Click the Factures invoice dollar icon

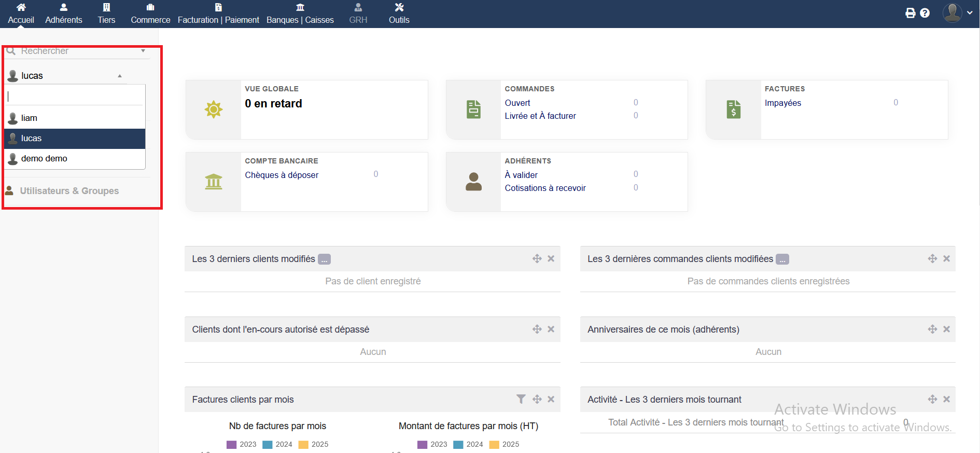pyautogui.click(x=733, y=109)
